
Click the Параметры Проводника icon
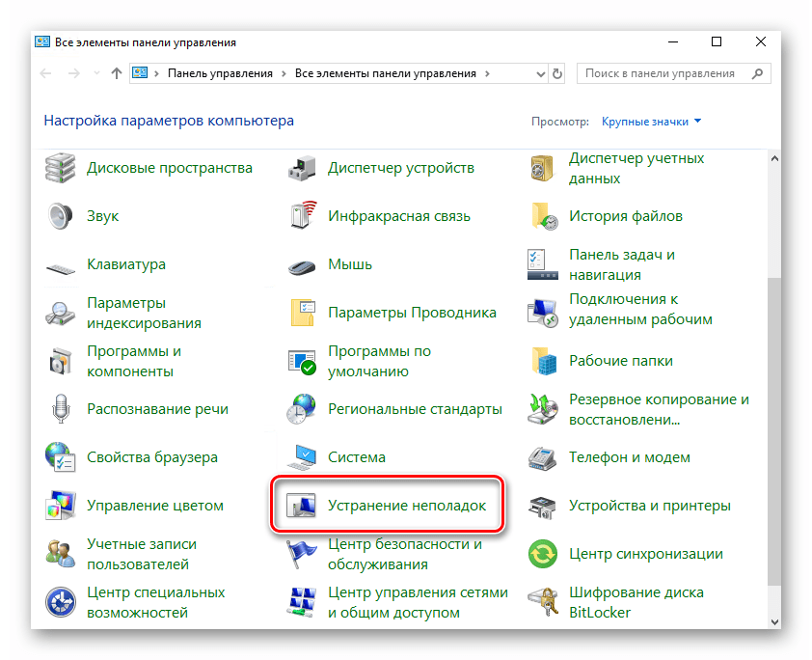click(303, 313)
